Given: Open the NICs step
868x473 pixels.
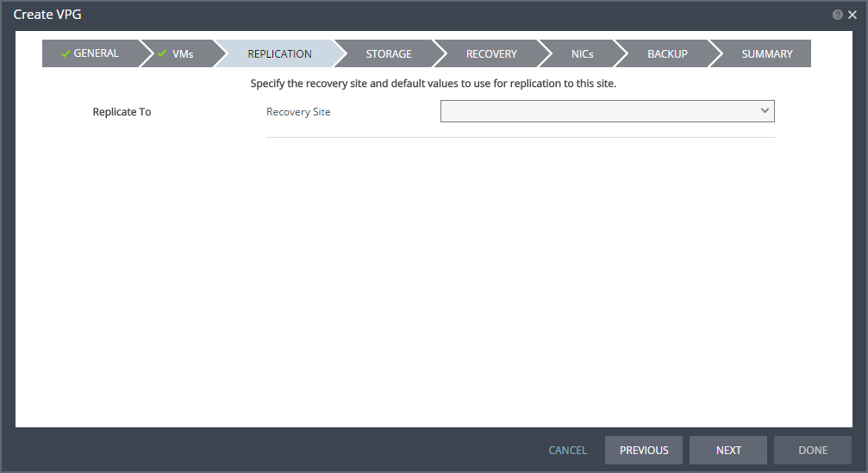Looking at the screenshot, I should pyautogui.click(x=583, y=53).
